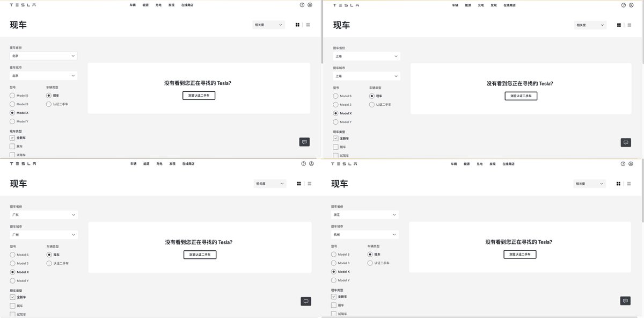Screen dimensions: 644x318
Task: Select Model S radio in the Hangzhou window
Action: point(334,255)
